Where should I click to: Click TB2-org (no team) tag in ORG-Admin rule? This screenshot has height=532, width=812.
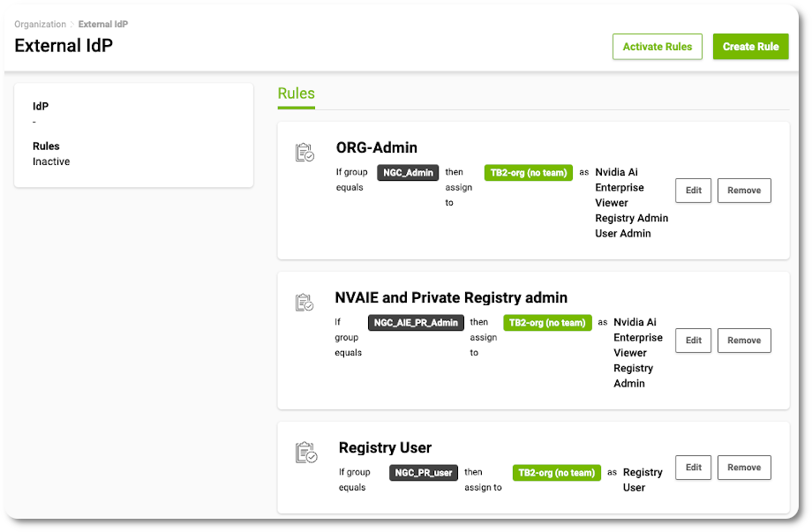pos(529,173)
